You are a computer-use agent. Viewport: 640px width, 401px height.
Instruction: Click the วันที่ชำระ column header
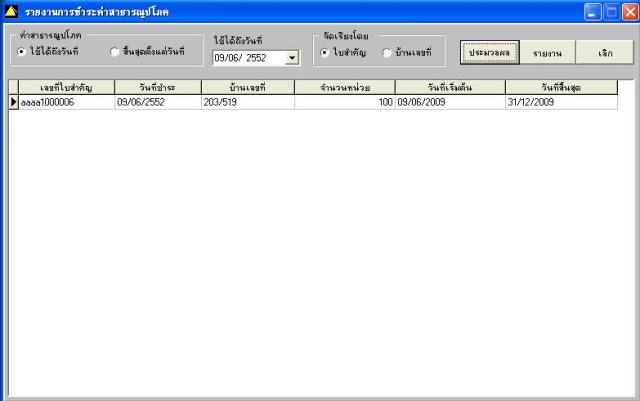[158, 87]
